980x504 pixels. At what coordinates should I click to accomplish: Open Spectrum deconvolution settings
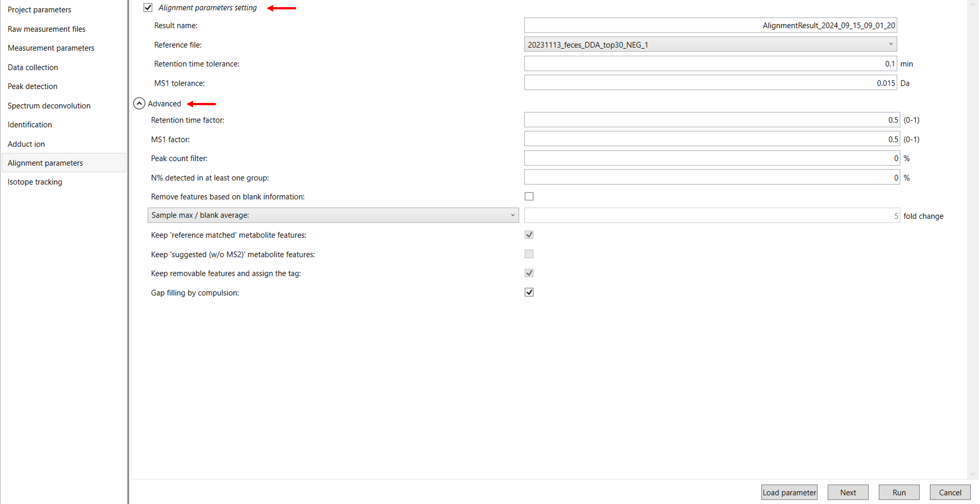49,105
